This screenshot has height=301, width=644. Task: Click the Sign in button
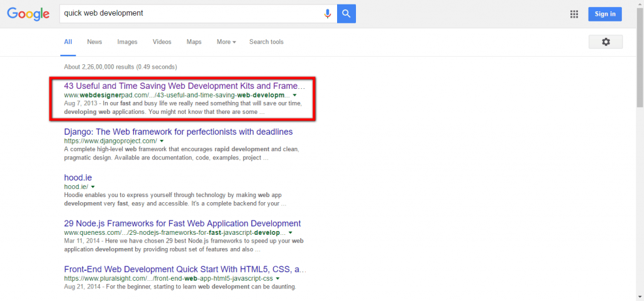coord(604,14)
